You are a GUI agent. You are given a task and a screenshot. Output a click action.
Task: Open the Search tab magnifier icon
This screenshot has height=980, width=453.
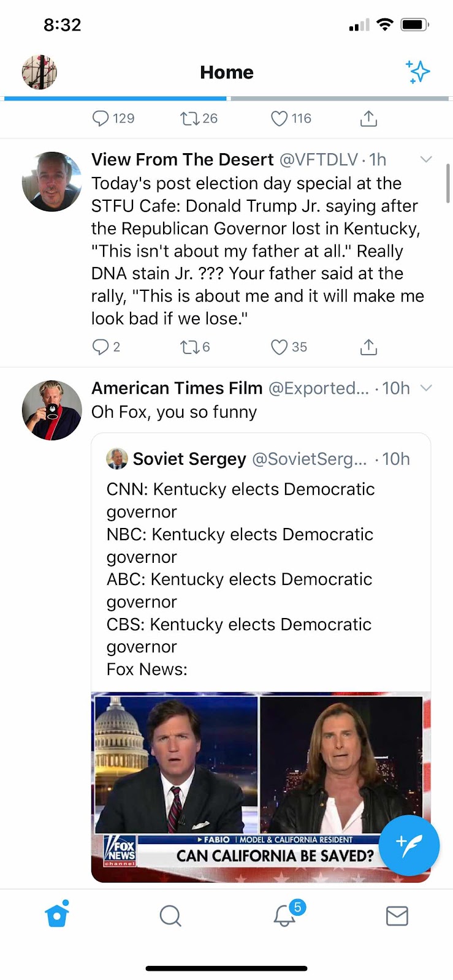click(170, 916)
